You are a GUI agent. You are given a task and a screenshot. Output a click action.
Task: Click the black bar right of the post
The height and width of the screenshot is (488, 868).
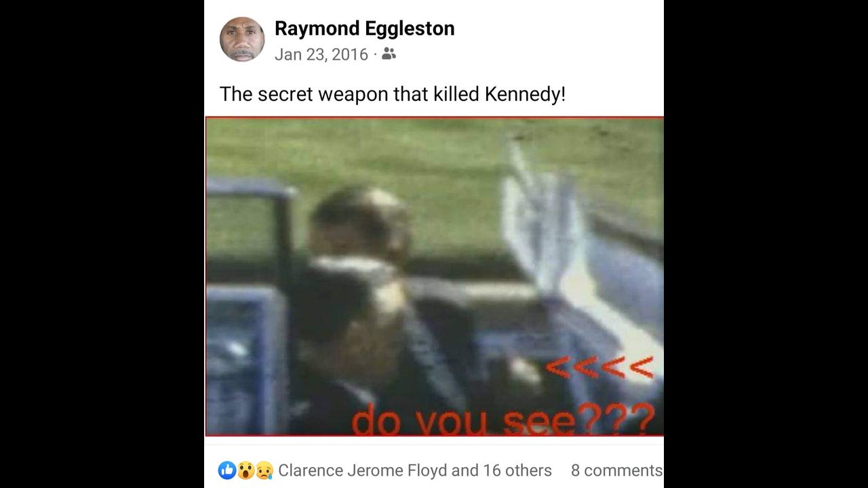[766, 244]
